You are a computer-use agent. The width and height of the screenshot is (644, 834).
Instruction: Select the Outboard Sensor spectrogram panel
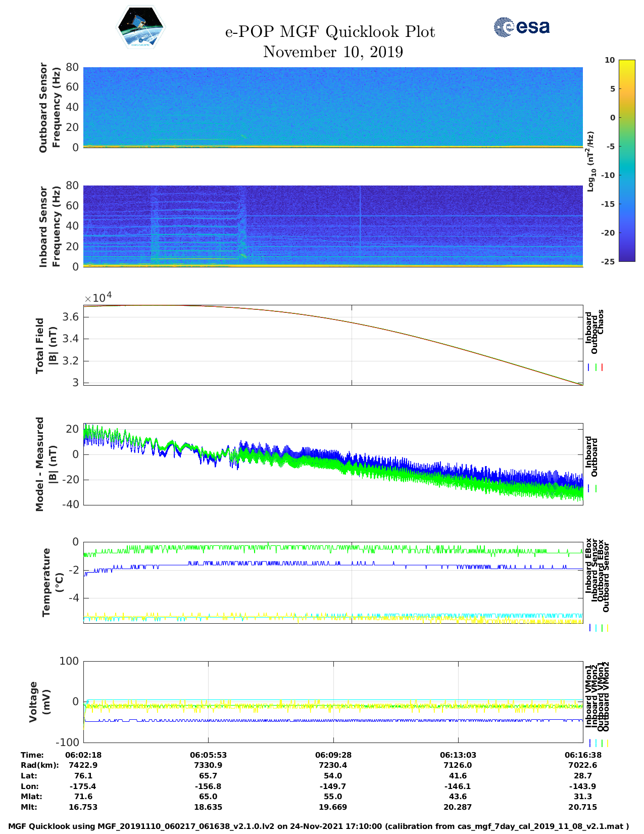tap(333, 107)
